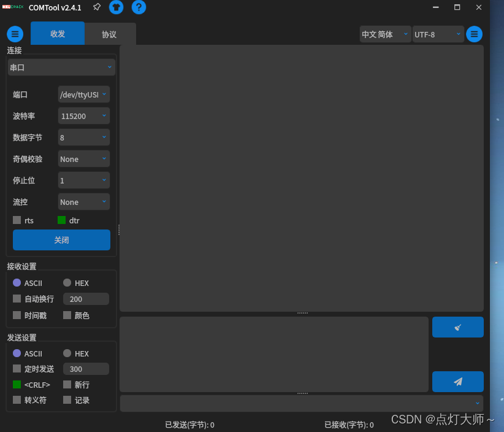Click the t-shirt theme icon in titlebar
Screen dimensions: 504x432
(x=116, y=7)
